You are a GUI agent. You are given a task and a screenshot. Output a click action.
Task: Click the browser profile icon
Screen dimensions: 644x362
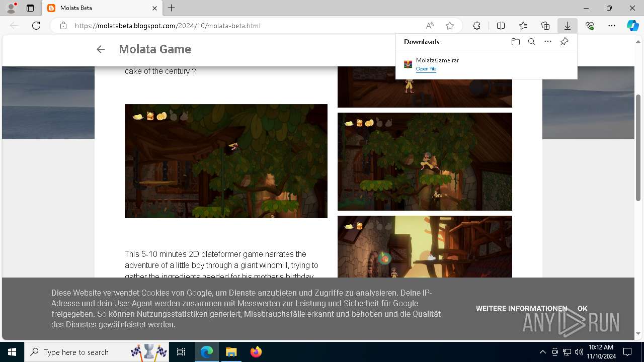point(11,8)
